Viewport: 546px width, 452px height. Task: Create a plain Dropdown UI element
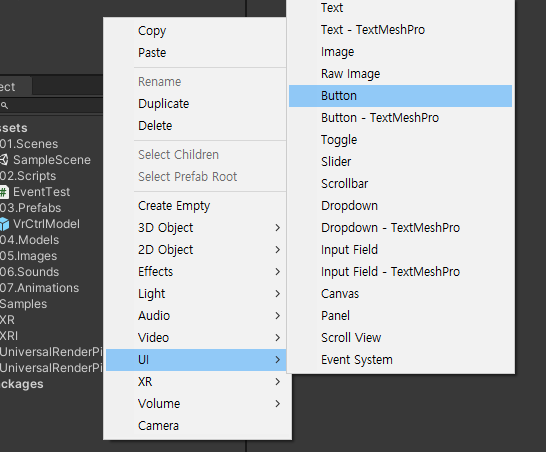click(x=400, y=205)
